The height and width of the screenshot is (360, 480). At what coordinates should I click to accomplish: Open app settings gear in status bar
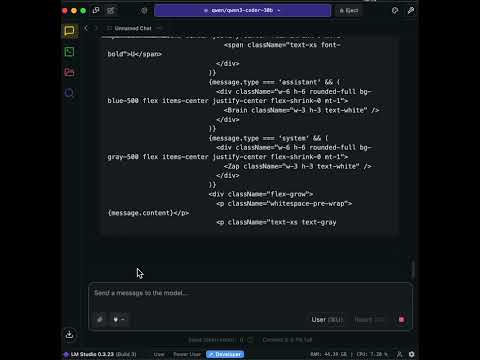pos(412,354)
